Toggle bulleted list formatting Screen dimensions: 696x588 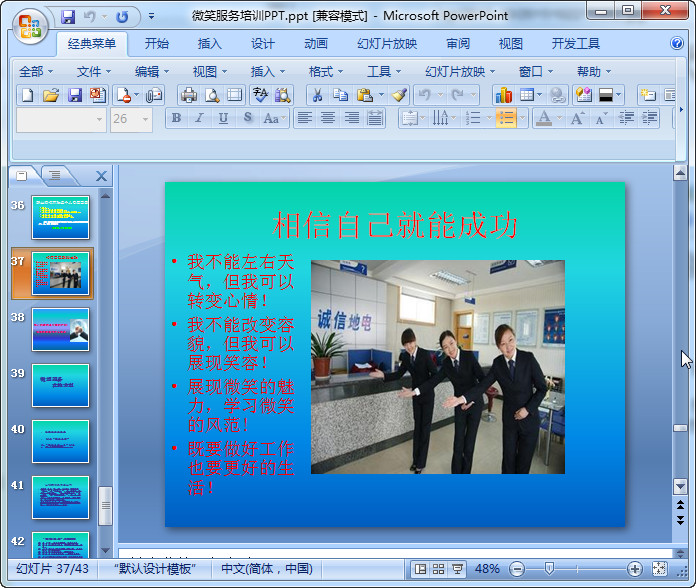(506, 118)
